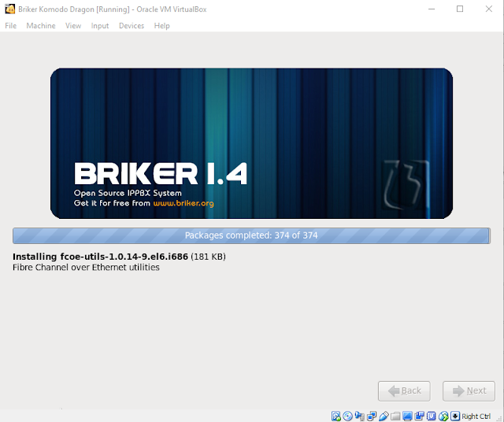Click the optical disc drive status icon
The width and height of the screenshot is (504, 422).
coord(347,416)
